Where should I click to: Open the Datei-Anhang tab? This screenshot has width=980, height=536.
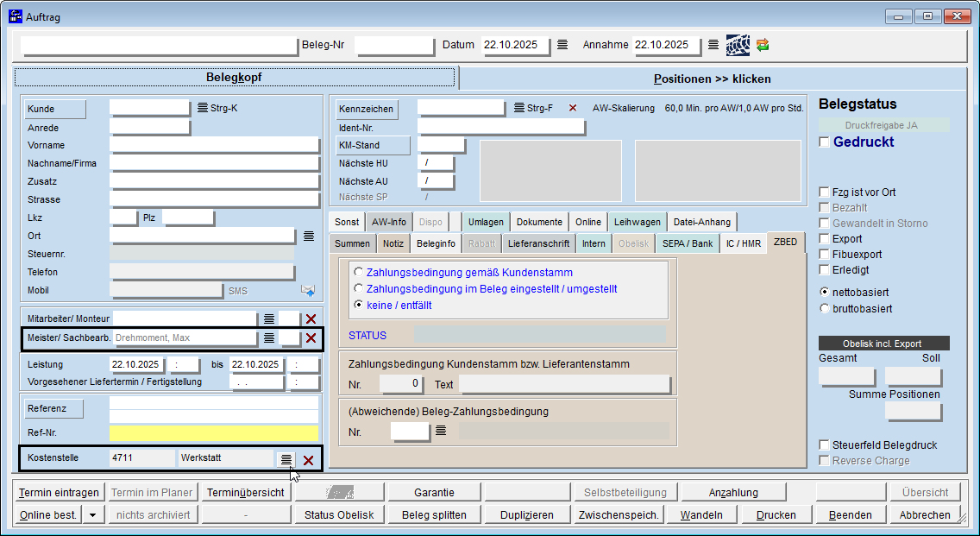coord(702,222)
